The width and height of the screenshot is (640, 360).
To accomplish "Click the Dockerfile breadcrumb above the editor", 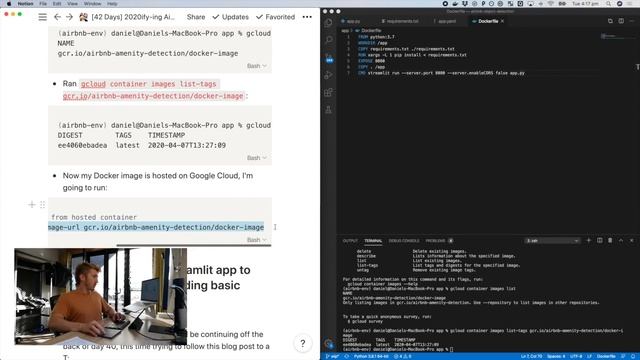I will point(368,31).
